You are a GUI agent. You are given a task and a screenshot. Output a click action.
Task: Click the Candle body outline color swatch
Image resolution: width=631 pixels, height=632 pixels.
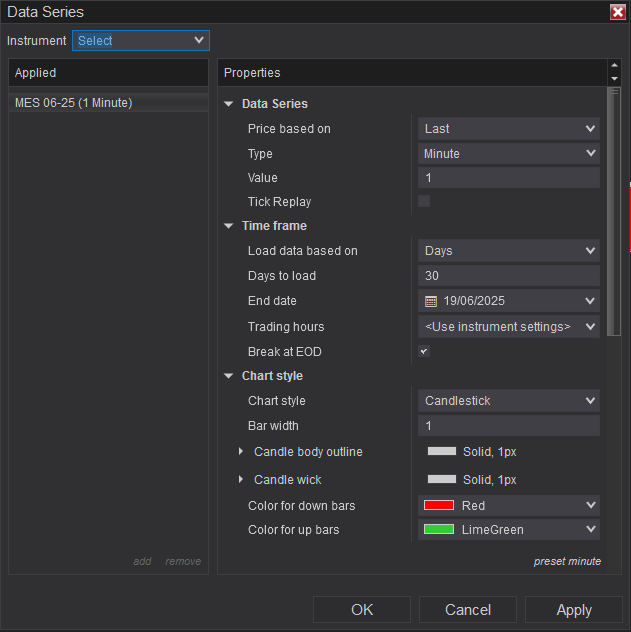click(442, 451)
